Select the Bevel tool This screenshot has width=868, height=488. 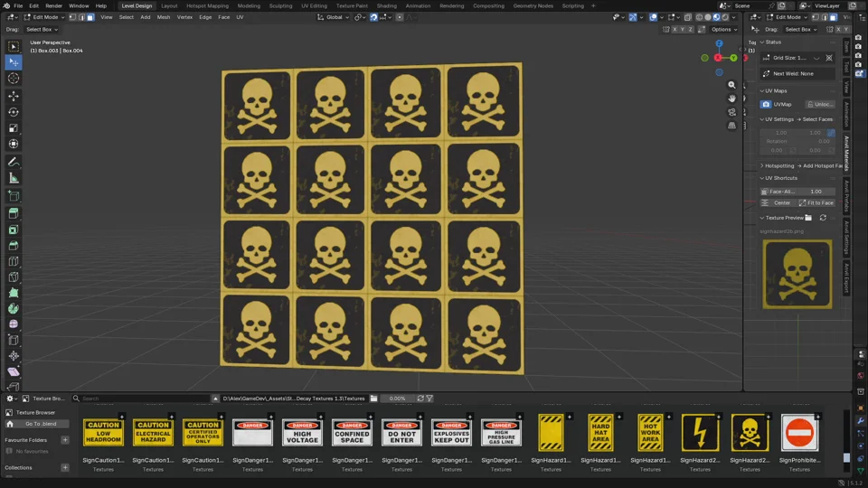[x=14, y=246]
